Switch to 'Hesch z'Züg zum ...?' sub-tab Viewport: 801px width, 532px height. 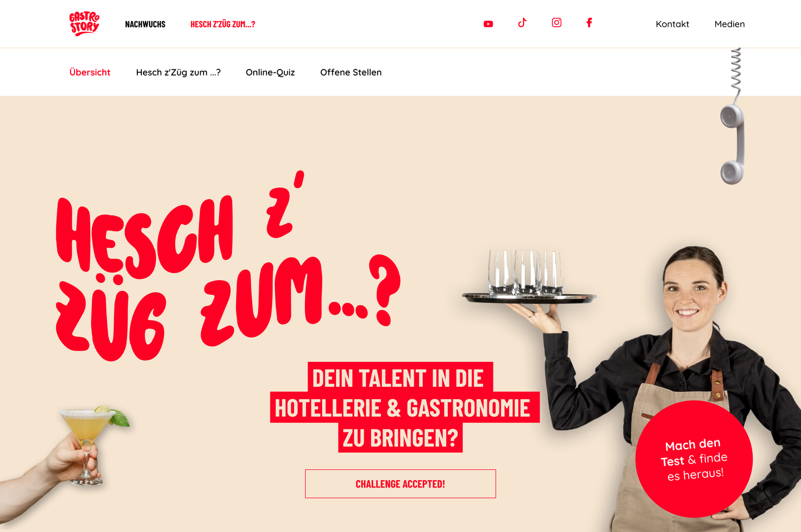[178, 72]
